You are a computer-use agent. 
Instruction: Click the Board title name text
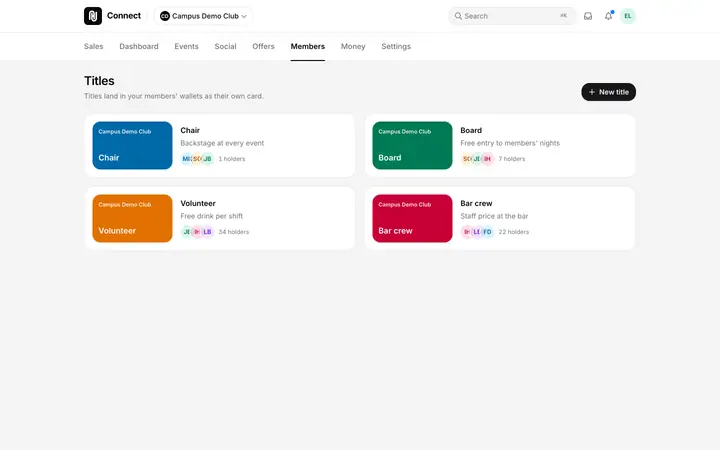[471, 130]
